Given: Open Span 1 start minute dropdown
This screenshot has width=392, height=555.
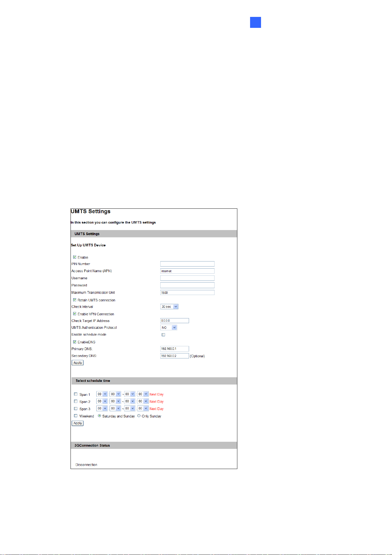Looking at the screenshot, I should pos(115,394).
